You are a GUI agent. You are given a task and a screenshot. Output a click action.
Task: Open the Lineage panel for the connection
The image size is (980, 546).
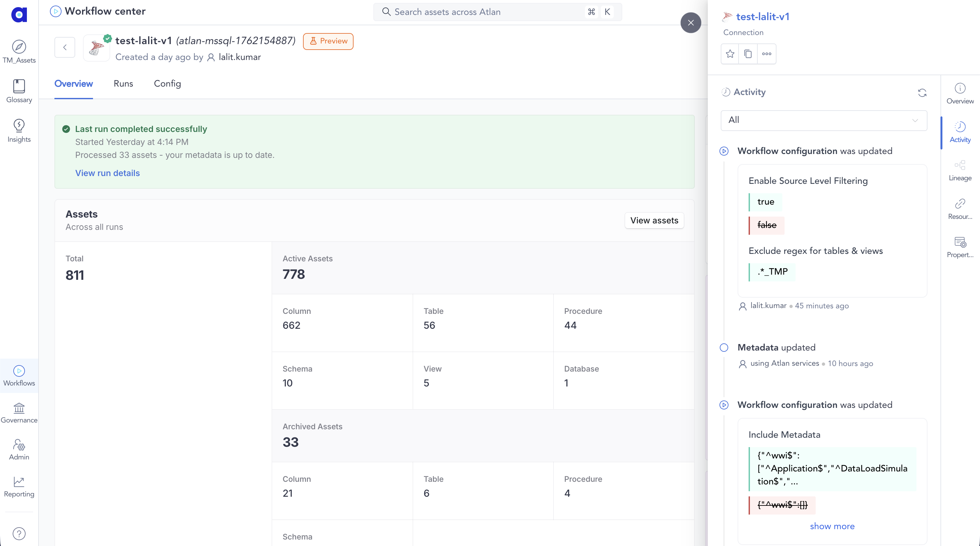point(960,170)
